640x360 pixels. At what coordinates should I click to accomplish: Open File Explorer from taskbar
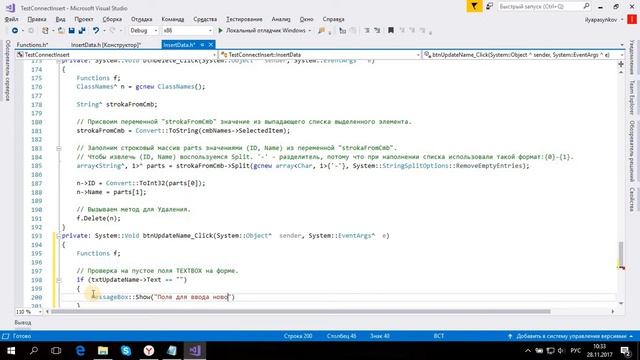click(103, 351)
